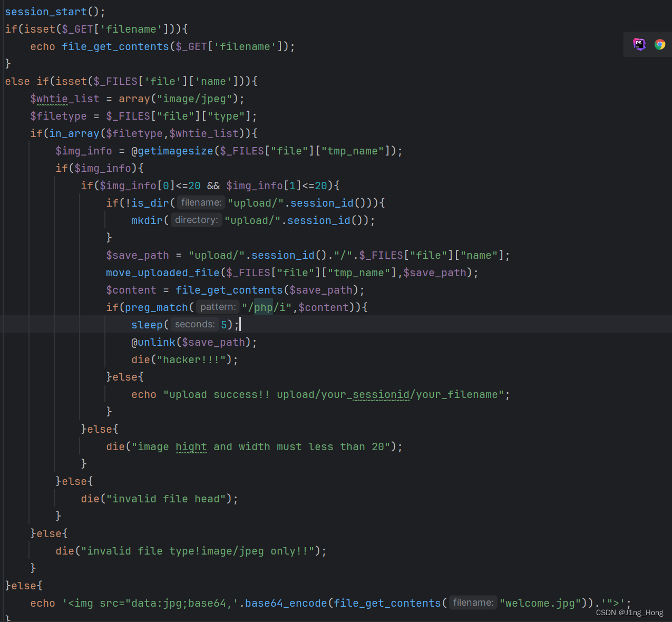Click the highlighted 'php' inside the regex pattern

[x=263, y=307]
